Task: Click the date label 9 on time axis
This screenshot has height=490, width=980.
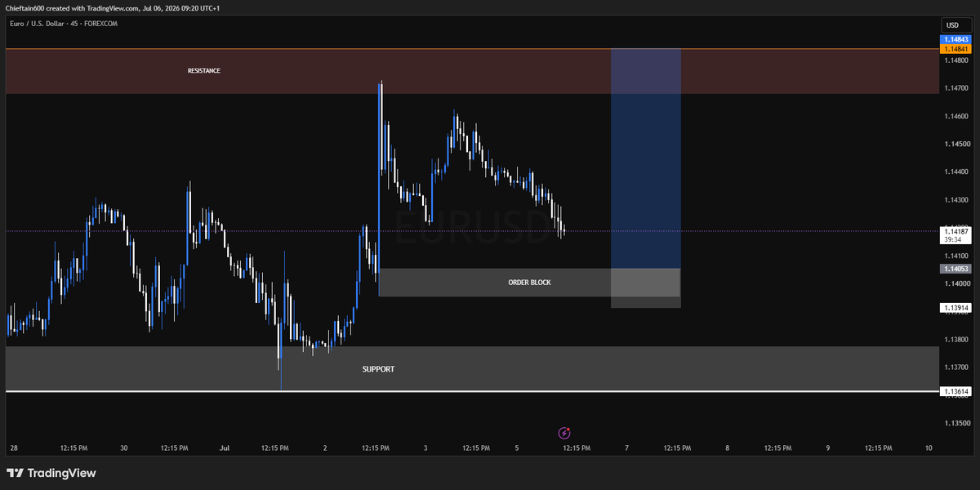Action: [x=827, y=448]
